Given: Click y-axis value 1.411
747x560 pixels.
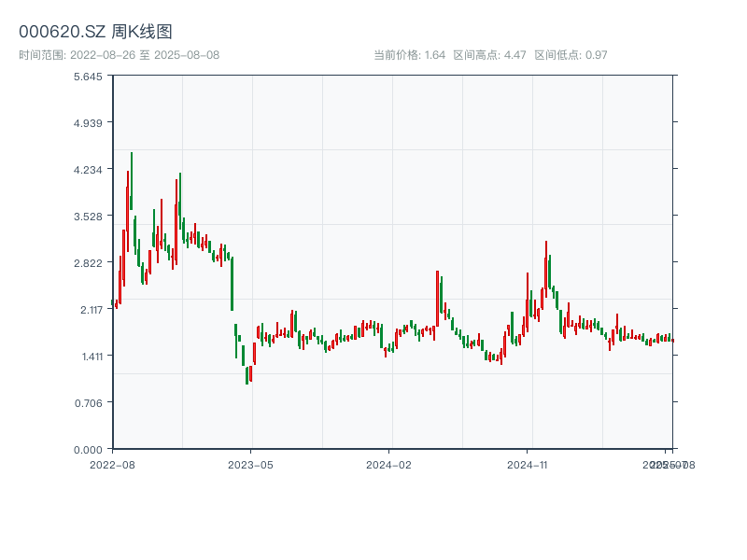Looking at the screenshot, I should click(x=92, y=357).
